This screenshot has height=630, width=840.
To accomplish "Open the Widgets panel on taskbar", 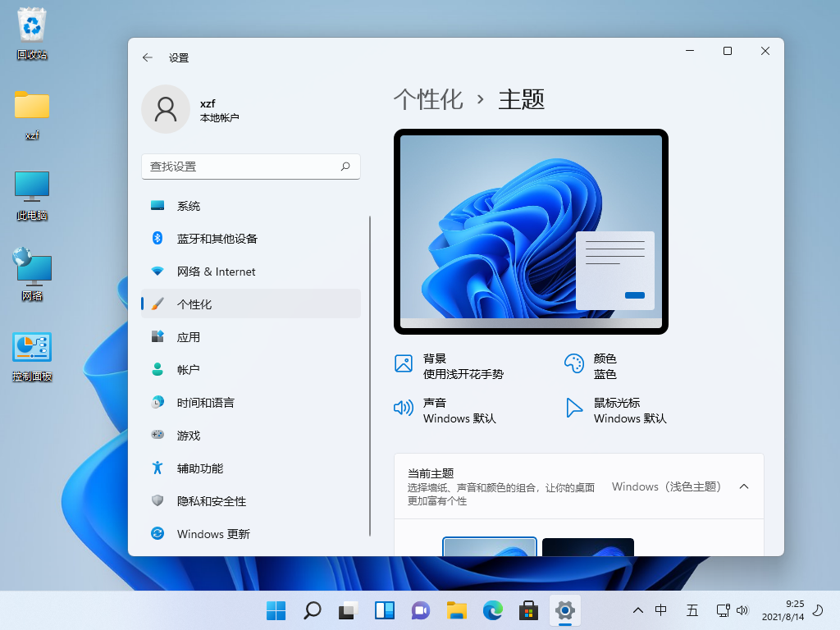I will pos(385,610).
